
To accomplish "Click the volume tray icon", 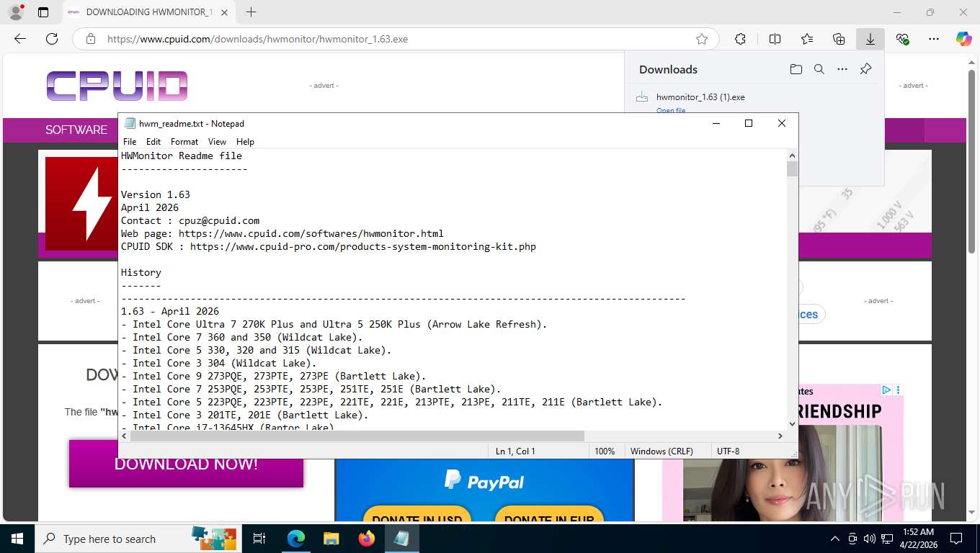I will pos(869,539).
